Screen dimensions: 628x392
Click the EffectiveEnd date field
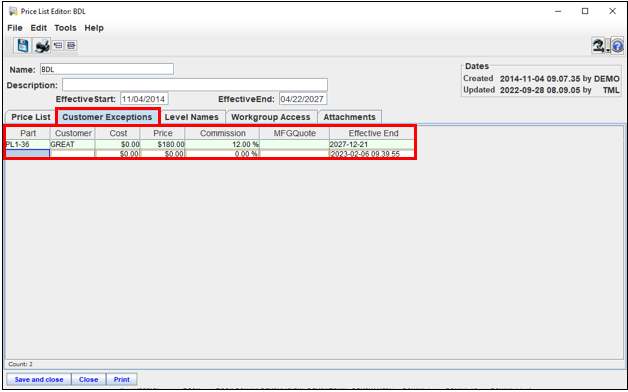[303, 99]
